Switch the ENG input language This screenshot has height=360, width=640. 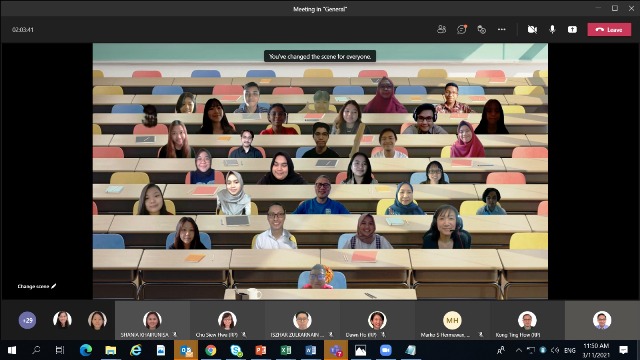pos(570,350)
